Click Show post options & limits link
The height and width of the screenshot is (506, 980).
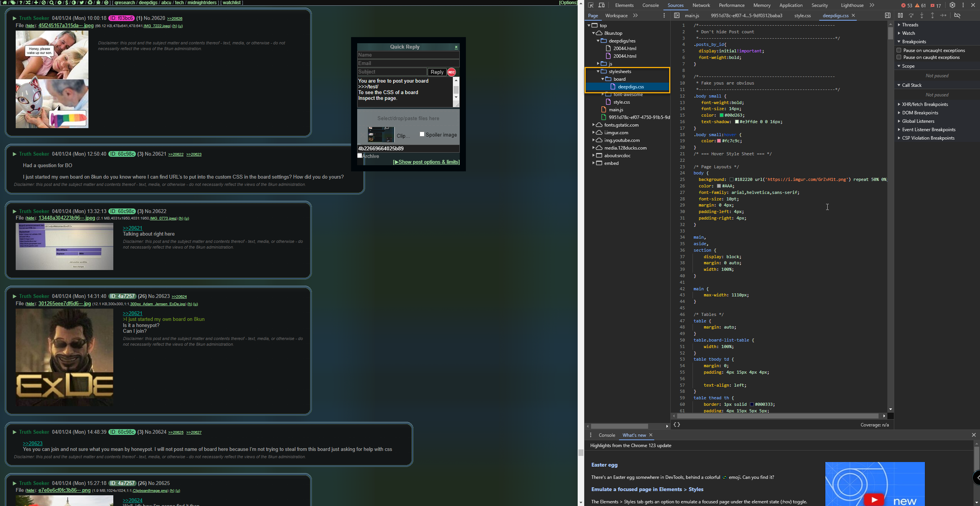click(x=426, y=162)
